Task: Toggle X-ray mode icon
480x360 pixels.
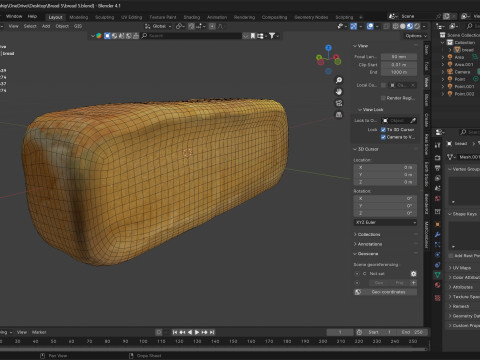Action: (x=386, y=26)
